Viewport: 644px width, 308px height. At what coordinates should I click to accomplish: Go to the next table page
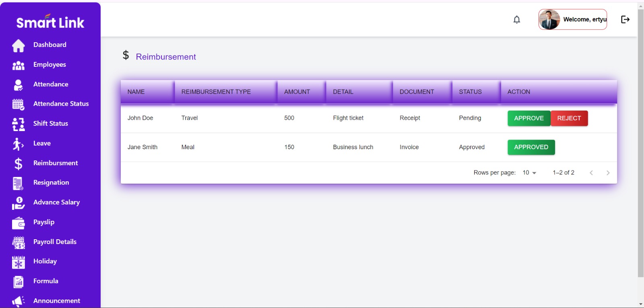coord(608,172)
